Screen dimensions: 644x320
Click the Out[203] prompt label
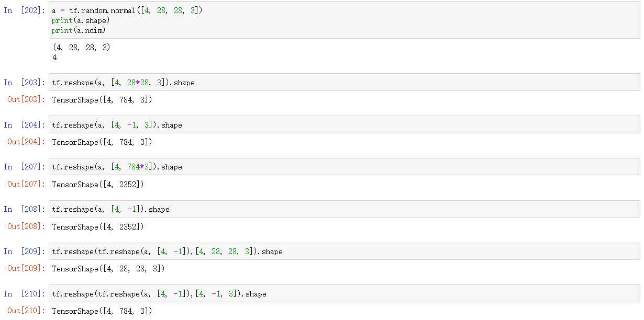27,99
